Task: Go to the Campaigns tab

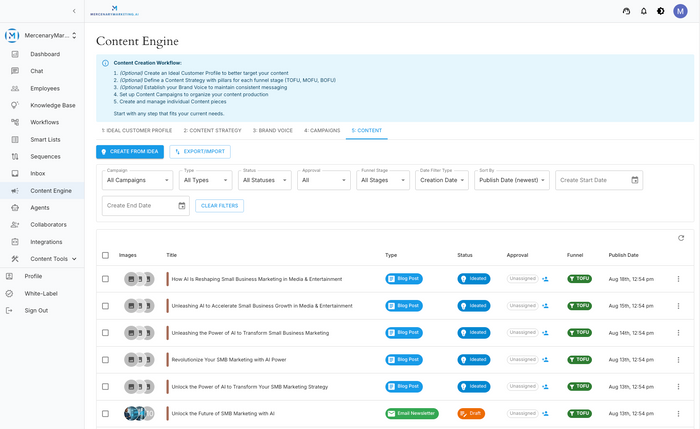Action: pyautogui.click(x=322, y=131)
